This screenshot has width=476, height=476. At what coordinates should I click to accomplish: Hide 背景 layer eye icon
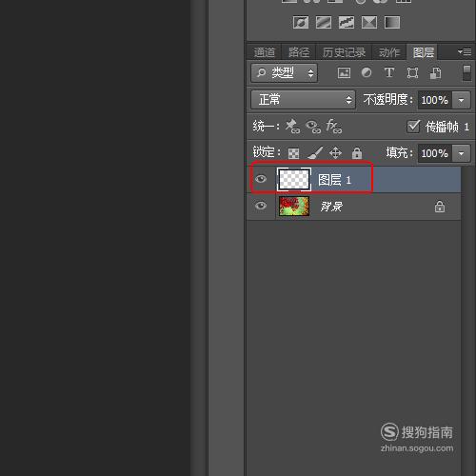point(261,206)
